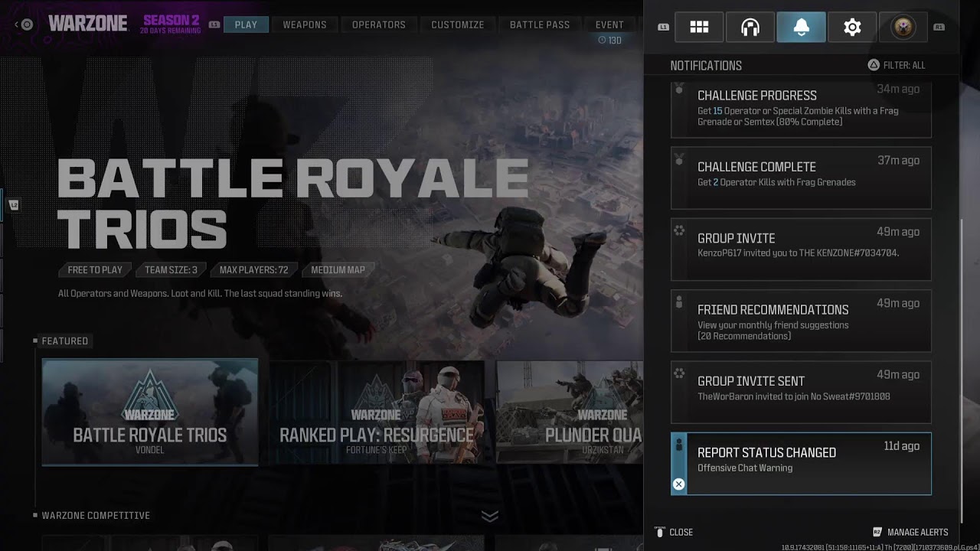Viewport: 980px width, 551px height.
Task: Open the Report Status Changed notification
Action: [801, 464]
